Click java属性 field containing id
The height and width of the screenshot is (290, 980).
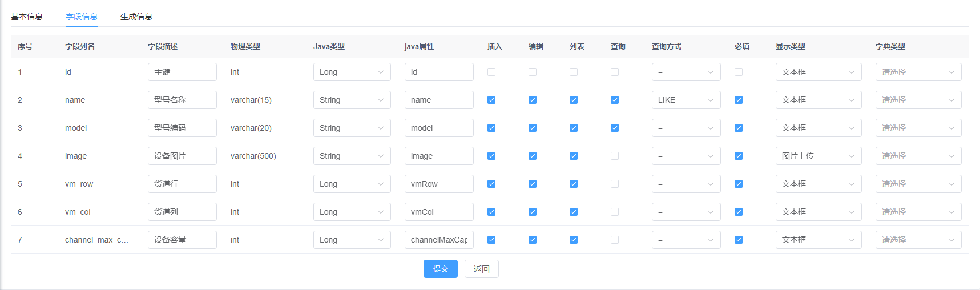tap(439, 72)
